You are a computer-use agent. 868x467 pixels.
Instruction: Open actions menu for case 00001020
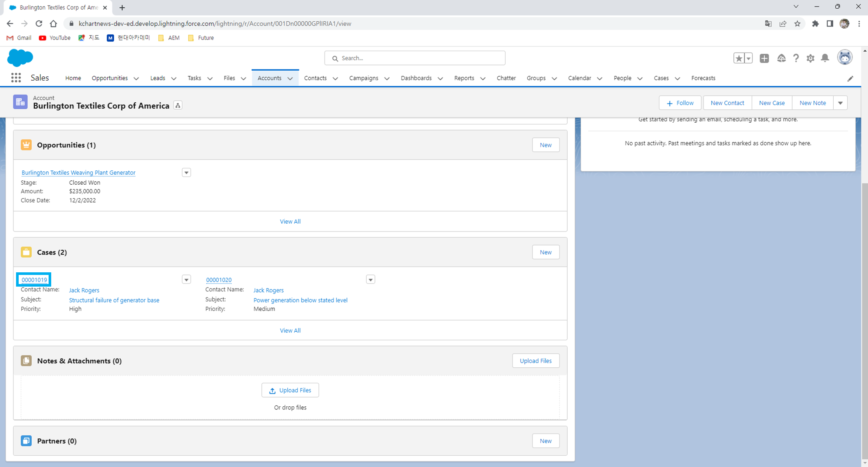pos(371,280)
